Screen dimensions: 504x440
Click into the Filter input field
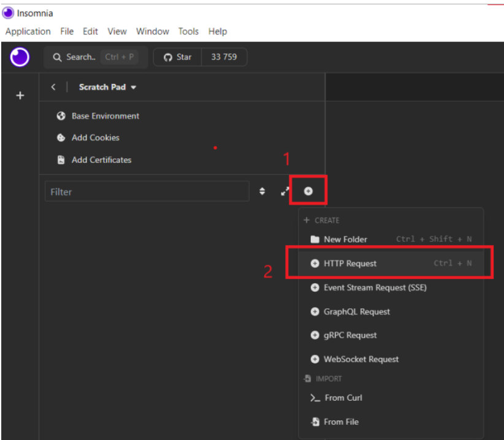point(147,192)
